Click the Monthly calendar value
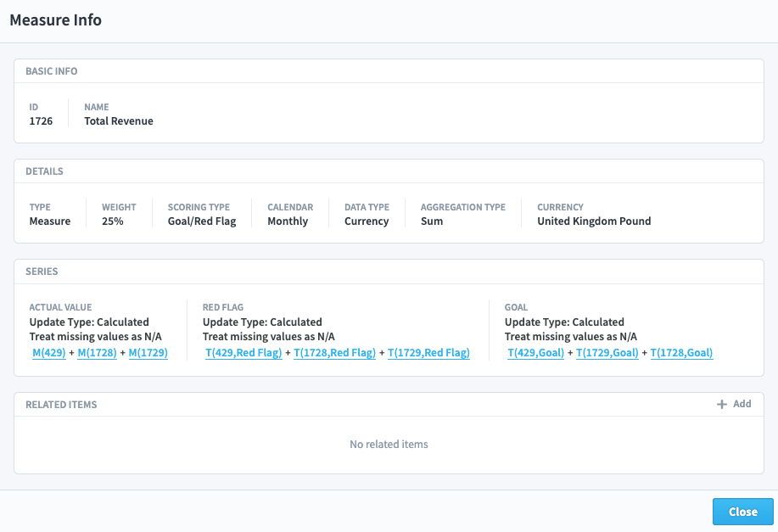 click(288, 221)
